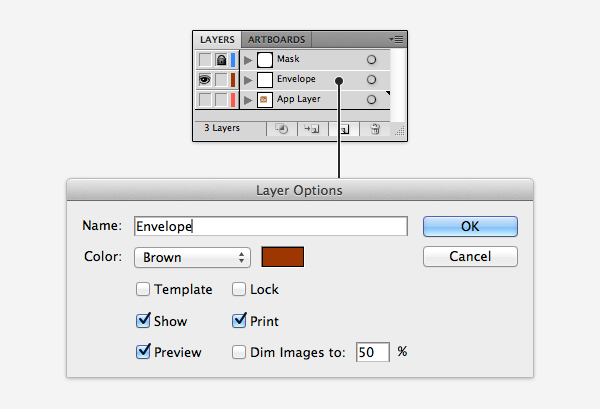Delete selection with the trash icon

click(375, 129)
